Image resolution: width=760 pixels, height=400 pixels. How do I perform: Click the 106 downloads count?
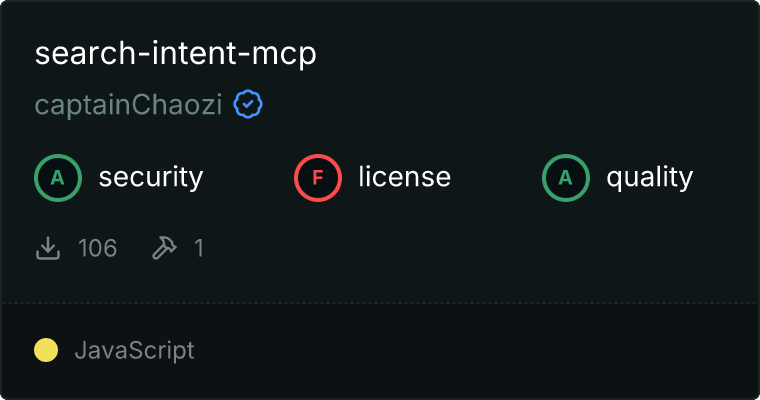coord(97,248)
